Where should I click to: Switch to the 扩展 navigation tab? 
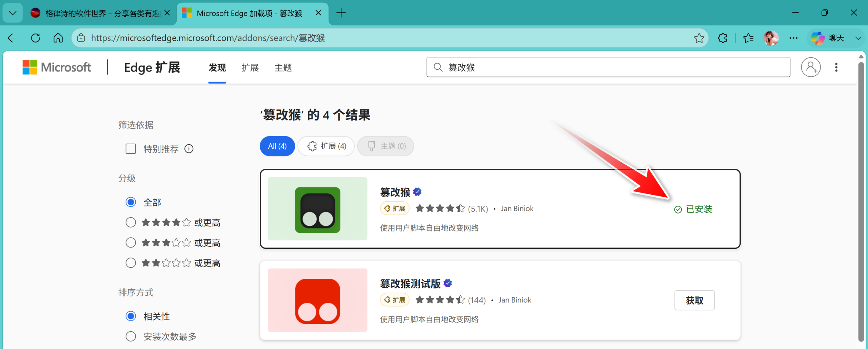pos(250,68)
